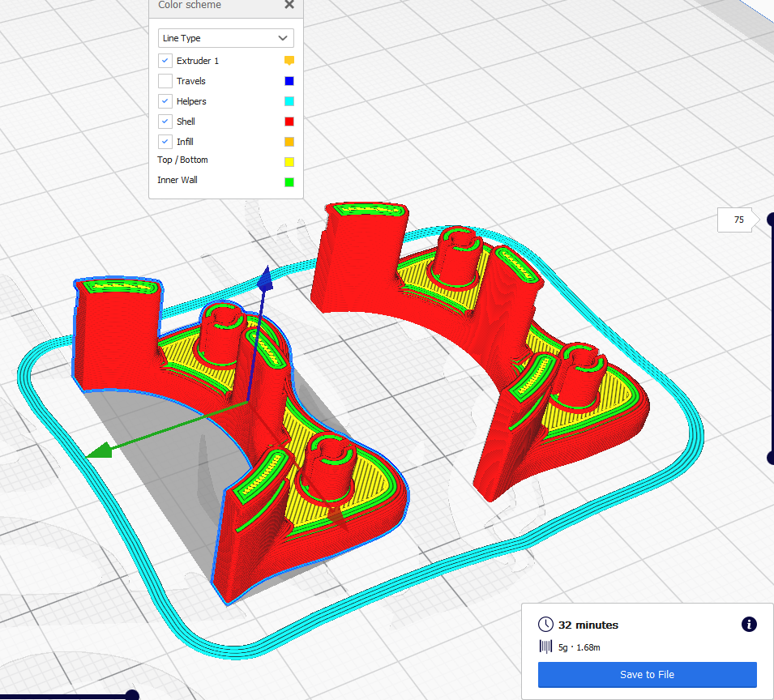
Task: Open the Line Type dropdown
Action: 226,38
